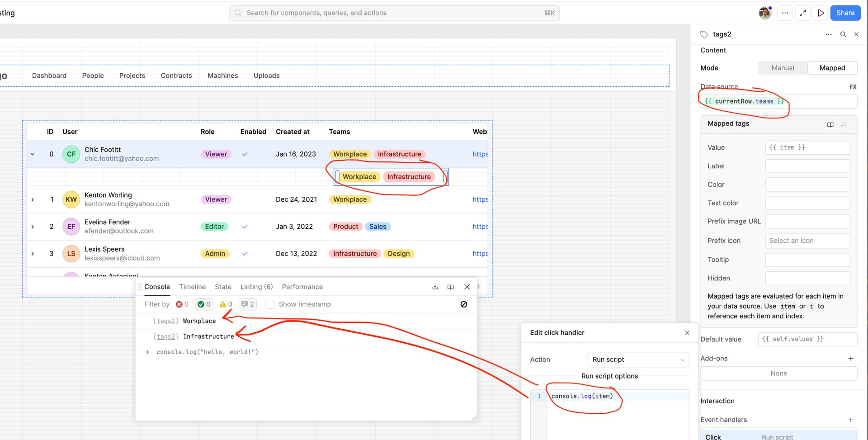Click the Color input field
868x440 pixels.
click(x=807, y=185)
